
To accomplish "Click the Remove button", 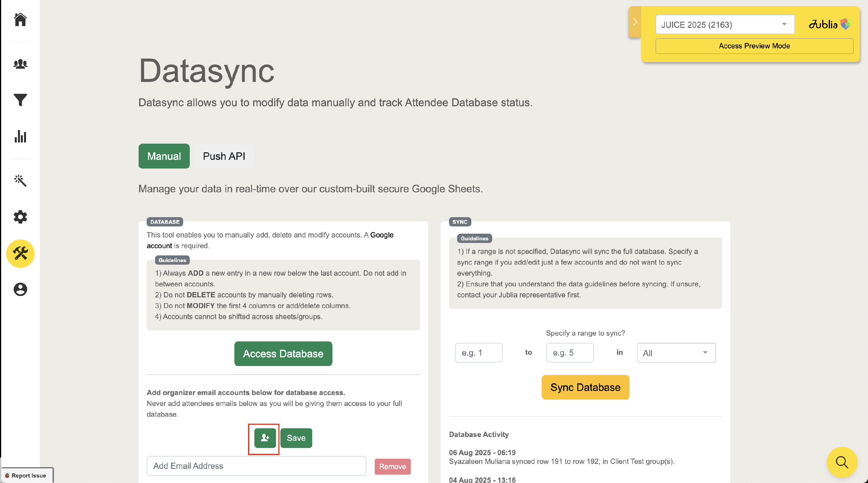I will [x=393, y=466].
